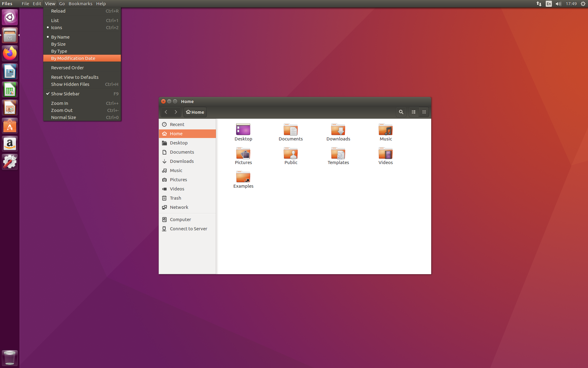Click the forward navigation arrow
This screenshot has width=588, height=368.
[x=176, y=112]
